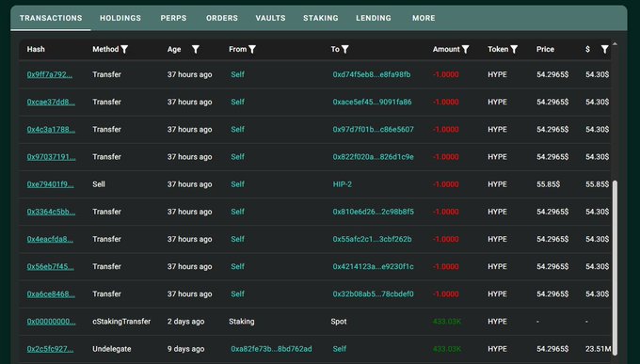Screen dimensions: 640x364
Task: Open recipient address 0x55afc2c1...3cbf262b
Action: 373,239
